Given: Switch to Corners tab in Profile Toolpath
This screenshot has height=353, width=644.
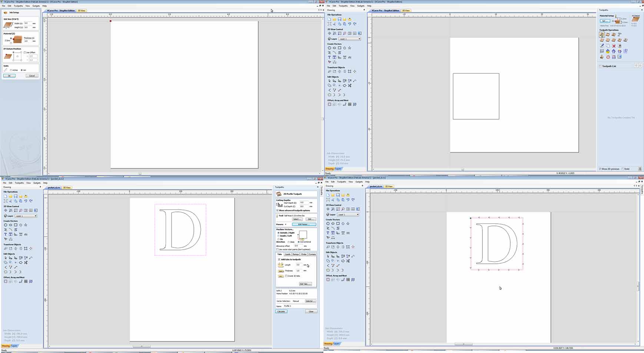Looking at the screenshot, I should point(312,254).
